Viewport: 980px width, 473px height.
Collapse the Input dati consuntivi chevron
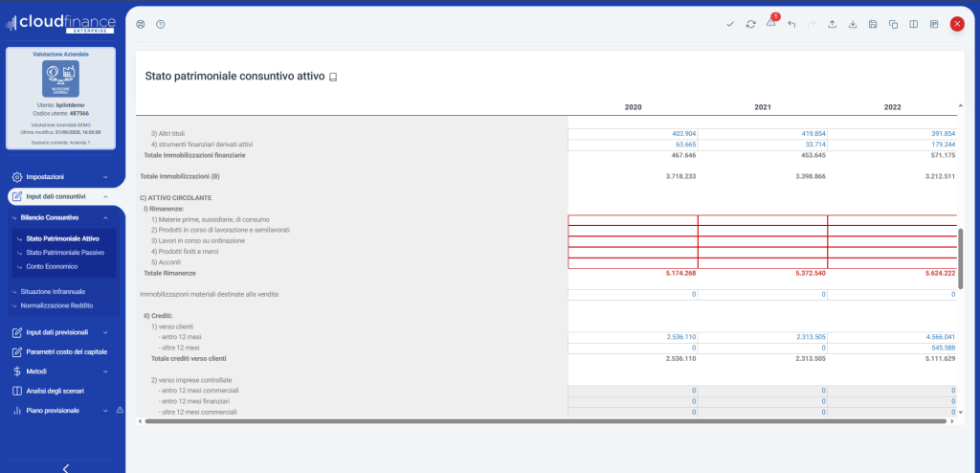pyautogui.click(x=105, y=196)
